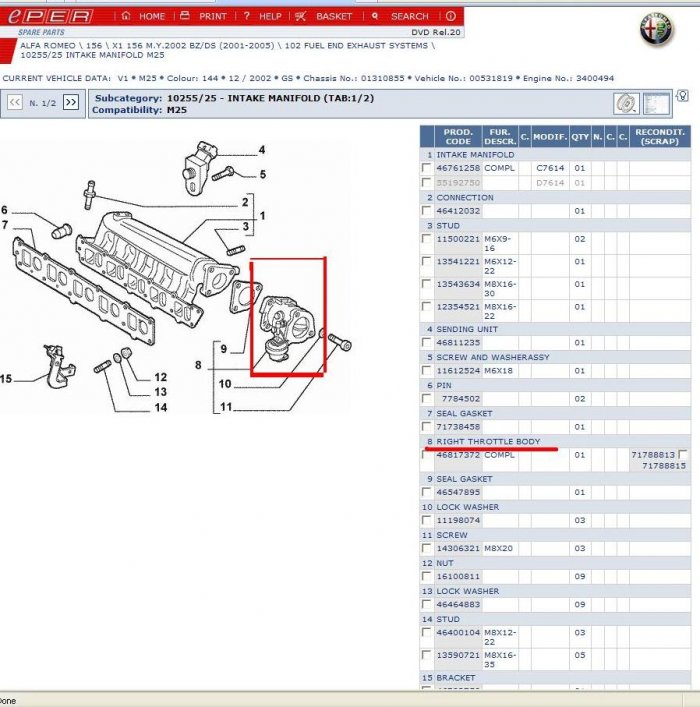Select stud 11500221 M6X9-16 checkbox
This screenshot has width=700, height=707.
pos(428,240)
